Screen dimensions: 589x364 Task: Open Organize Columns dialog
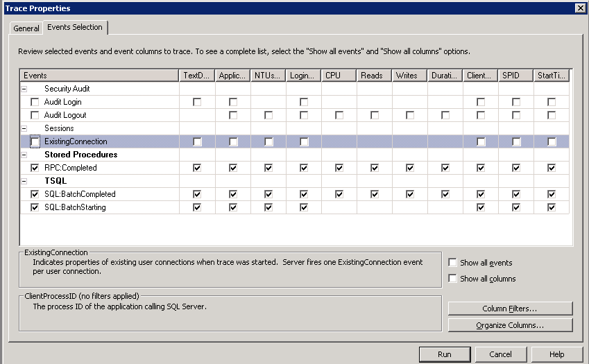(510, 325)
